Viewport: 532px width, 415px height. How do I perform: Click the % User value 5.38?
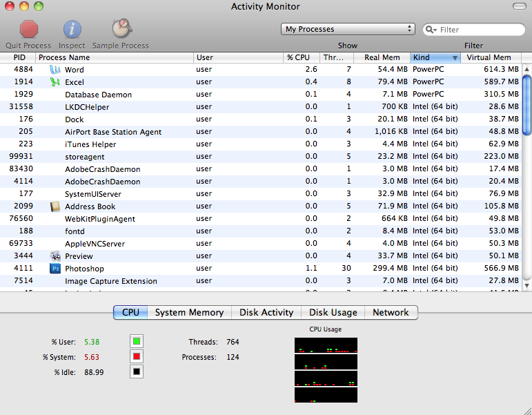pyautogui.click(x=92, y=342)
